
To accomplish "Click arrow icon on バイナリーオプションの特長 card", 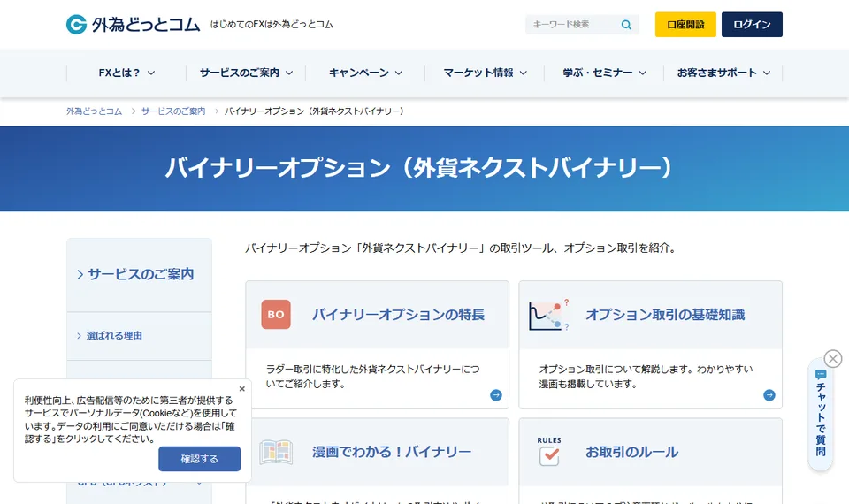I will [x=496, y=395].
